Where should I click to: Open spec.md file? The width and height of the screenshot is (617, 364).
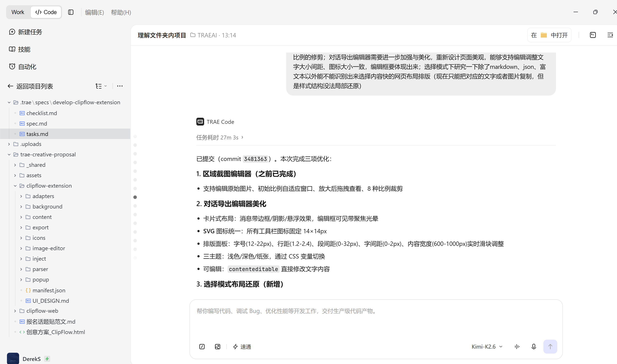(x=37, y=124)
